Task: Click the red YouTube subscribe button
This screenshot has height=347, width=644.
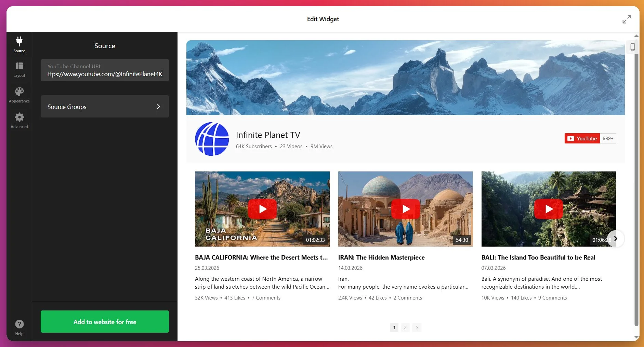Action: [582, 138]
